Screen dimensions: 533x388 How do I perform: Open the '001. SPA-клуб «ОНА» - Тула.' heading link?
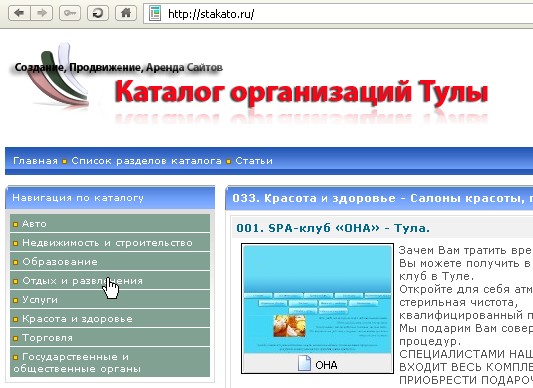(333, 228)
